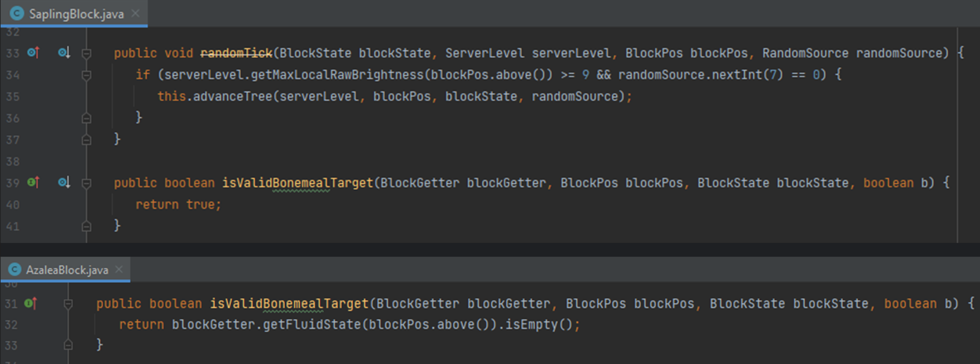Switch to the AzaleaBlock.java tab
The width and height of the screenshot is (980, 364).
tap(67, 270)
